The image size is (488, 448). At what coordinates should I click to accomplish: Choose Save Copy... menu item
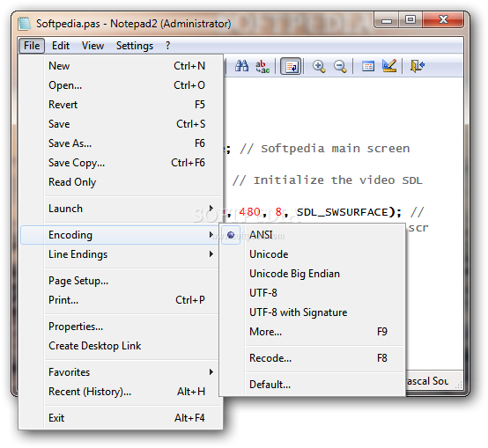coord(122,163)
